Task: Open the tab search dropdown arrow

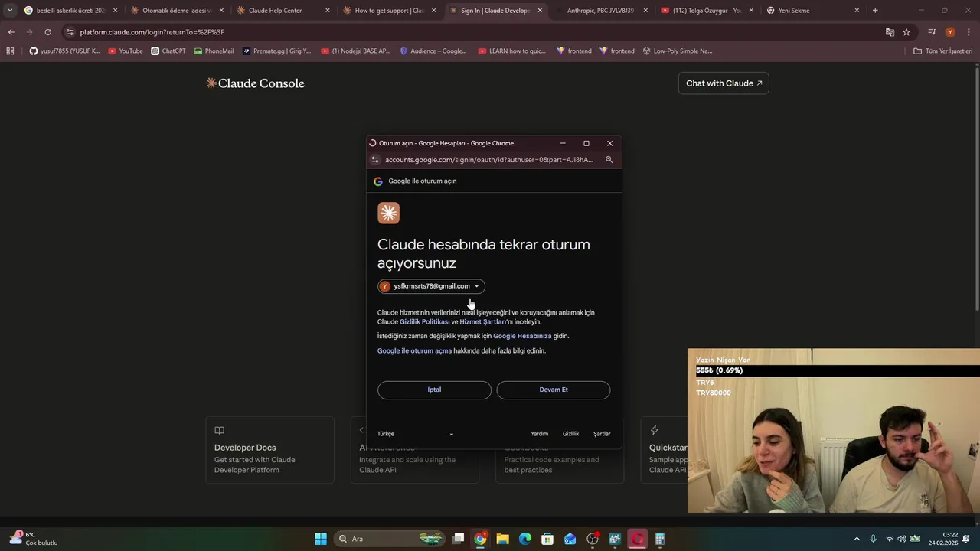Action: click(10, 11)
